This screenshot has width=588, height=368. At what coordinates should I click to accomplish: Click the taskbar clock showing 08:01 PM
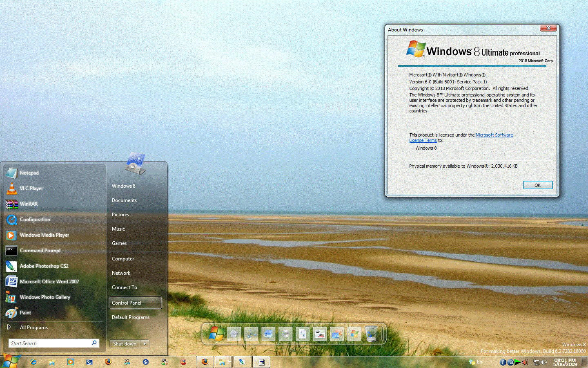(x=565, y=362)
